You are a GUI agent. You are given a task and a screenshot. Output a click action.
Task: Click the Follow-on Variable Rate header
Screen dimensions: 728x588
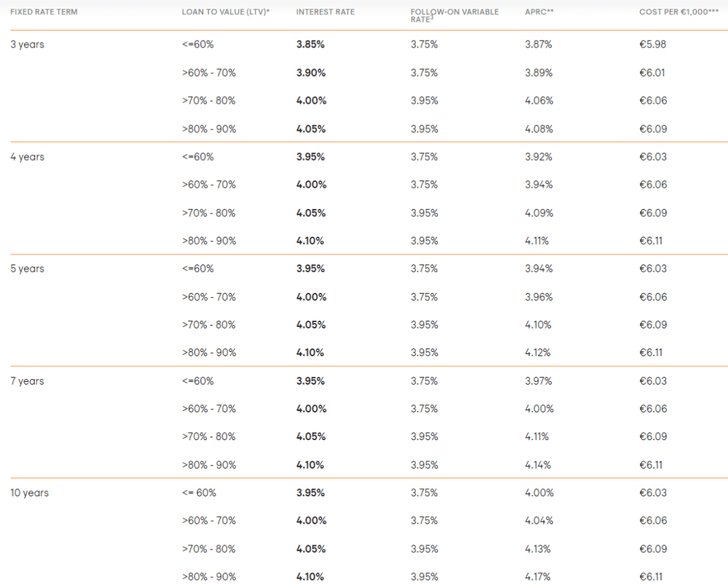click(454, 15)
